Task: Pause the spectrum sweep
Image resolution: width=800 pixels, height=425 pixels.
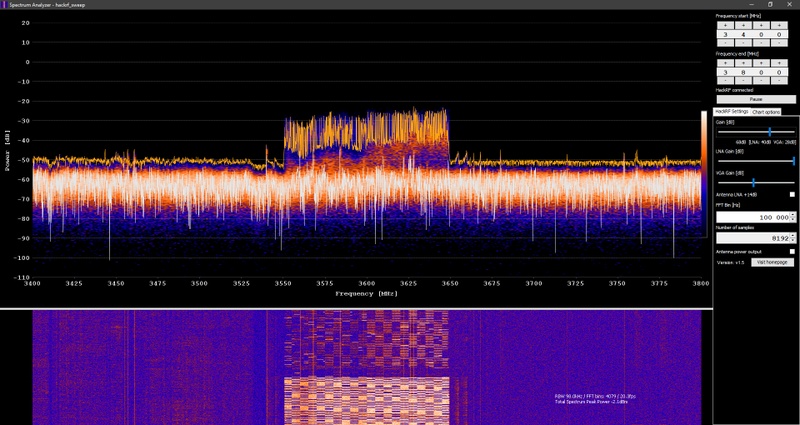Action: tap(756, 99)
